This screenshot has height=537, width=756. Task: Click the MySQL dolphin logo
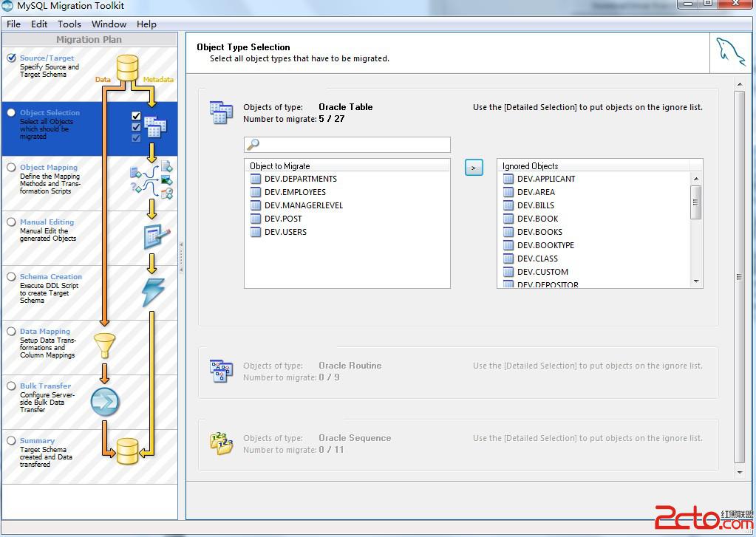(x=730, y=52)
